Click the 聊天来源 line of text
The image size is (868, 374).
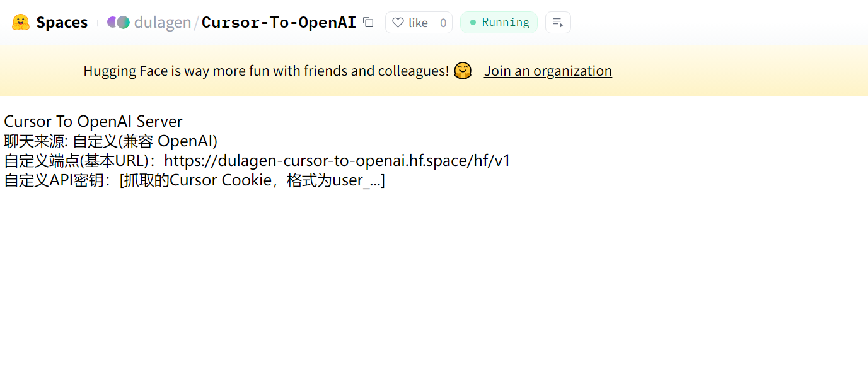pyautogui.click(x=110, y=141)
